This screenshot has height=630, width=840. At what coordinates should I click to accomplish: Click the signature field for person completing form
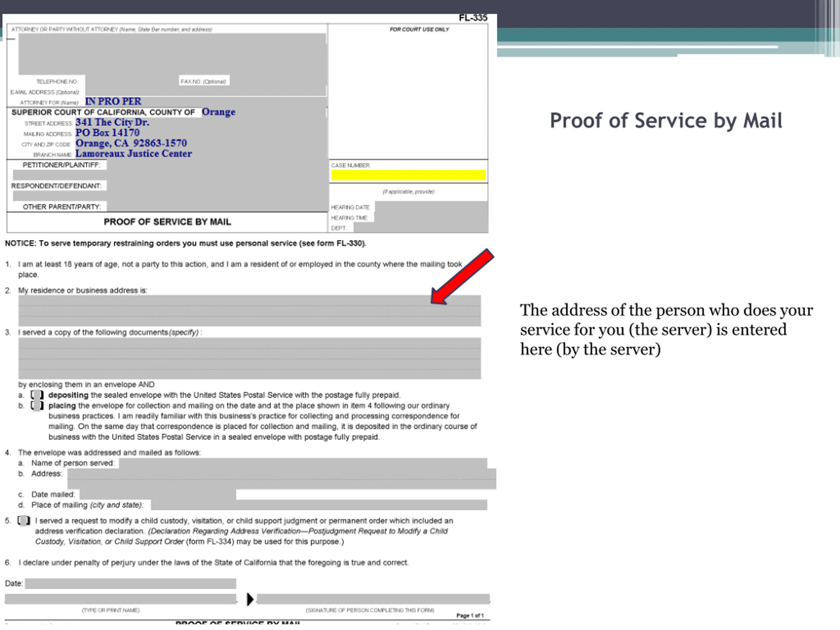coord(373,599)
